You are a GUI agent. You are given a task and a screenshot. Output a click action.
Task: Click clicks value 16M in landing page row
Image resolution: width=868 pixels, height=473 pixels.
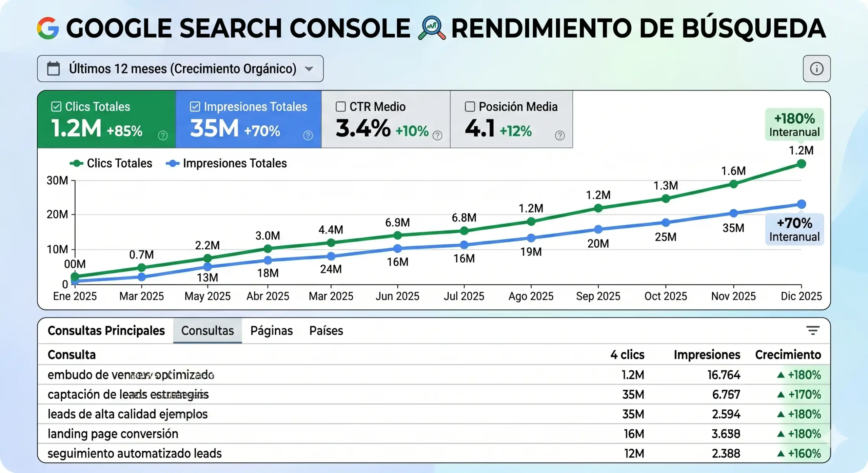634,434
